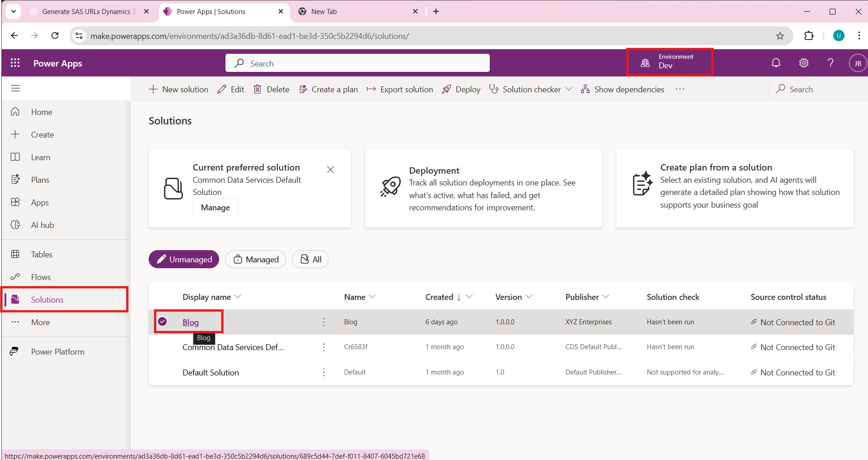Screen dimensions: 868x460
Task: Bookmark this page with star icon
Action: pos(780,36)
